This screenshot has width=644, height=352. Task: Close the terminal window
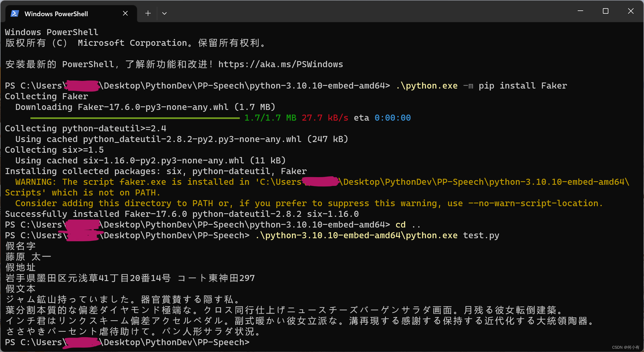click(631, 11)
